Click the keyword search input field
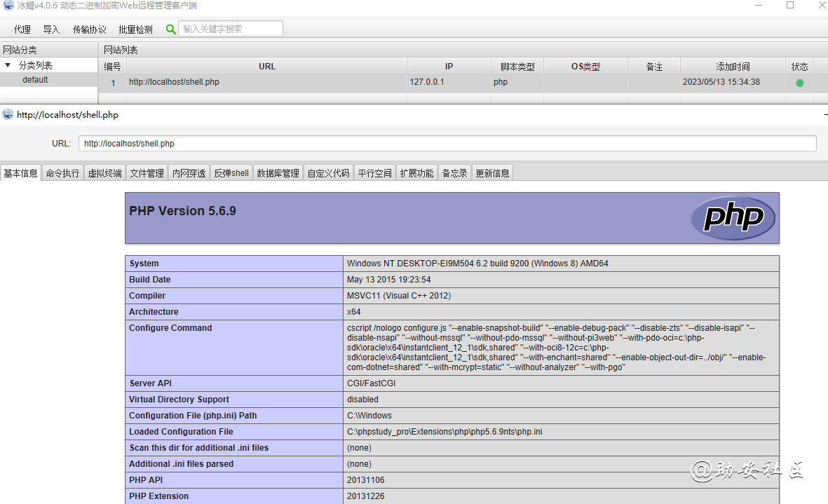 pos(231,29)
